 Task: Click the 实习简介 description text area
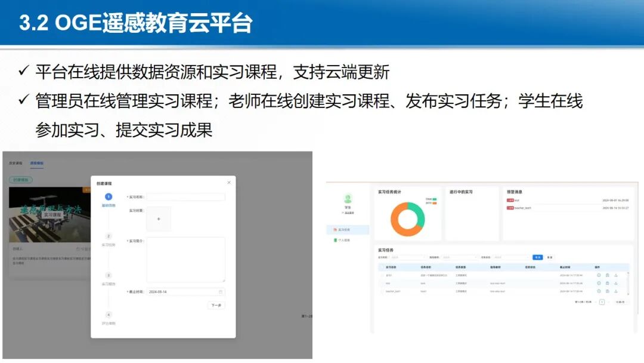pyautogui.click(x=185, y=259)
